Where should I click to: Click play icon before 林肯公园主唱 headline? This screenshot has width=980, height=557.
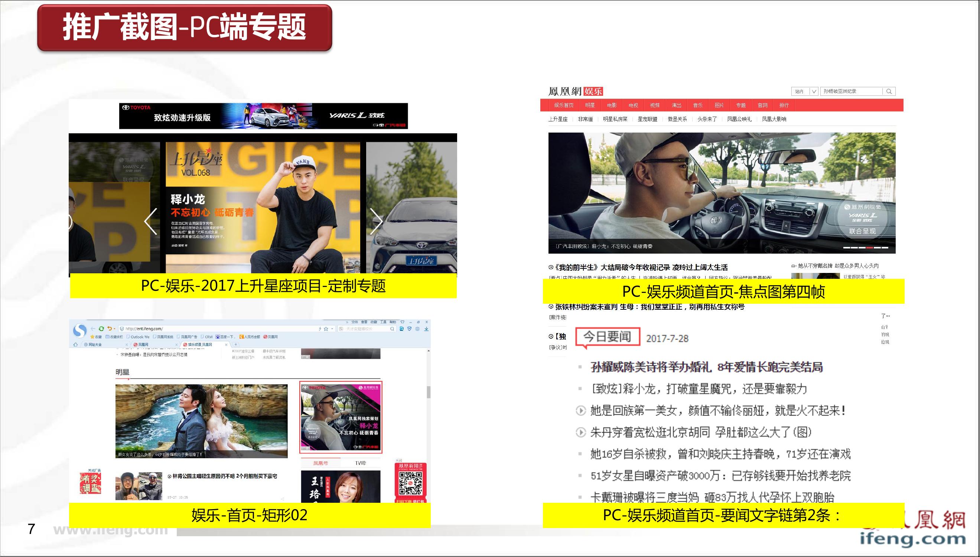169,476
